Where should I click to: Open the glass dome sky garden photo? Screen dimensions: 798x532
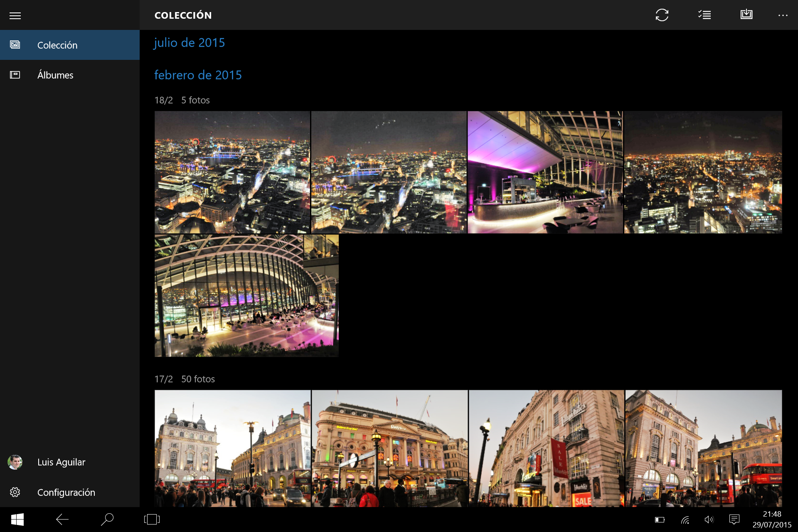pyautogui.click(x=246, y=296)
